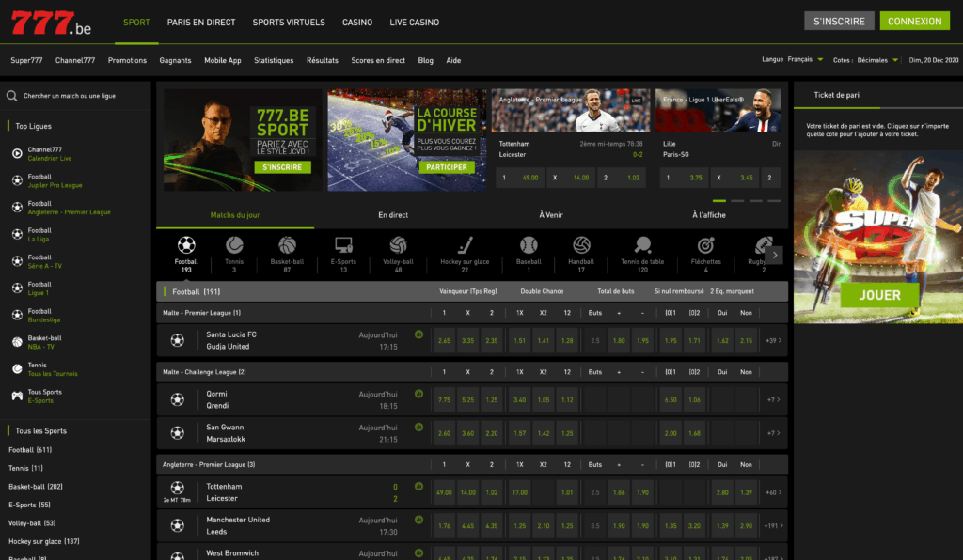This screenshot has height=560, width=963.
Task: Click the gamepad icon beside Tous Sports E-Sports
Action: [x=17, y=397]
